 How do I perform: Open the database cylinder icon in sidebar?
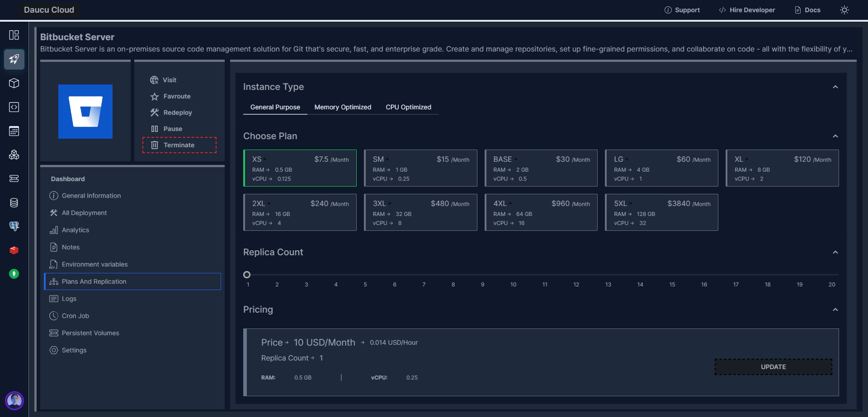(14, 202)
